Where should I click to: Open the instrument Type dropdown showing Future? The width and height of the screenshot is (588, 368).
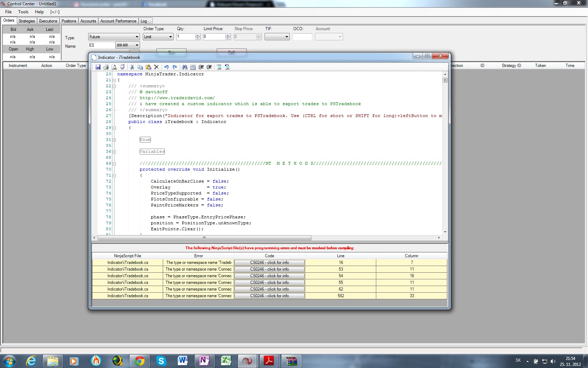pos(136,37)
